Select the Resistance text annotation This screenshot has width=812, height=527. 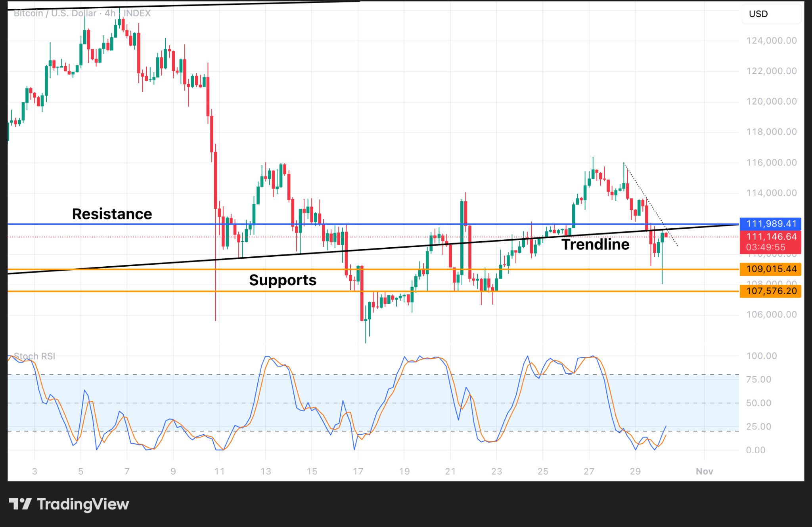pos(112,214)
